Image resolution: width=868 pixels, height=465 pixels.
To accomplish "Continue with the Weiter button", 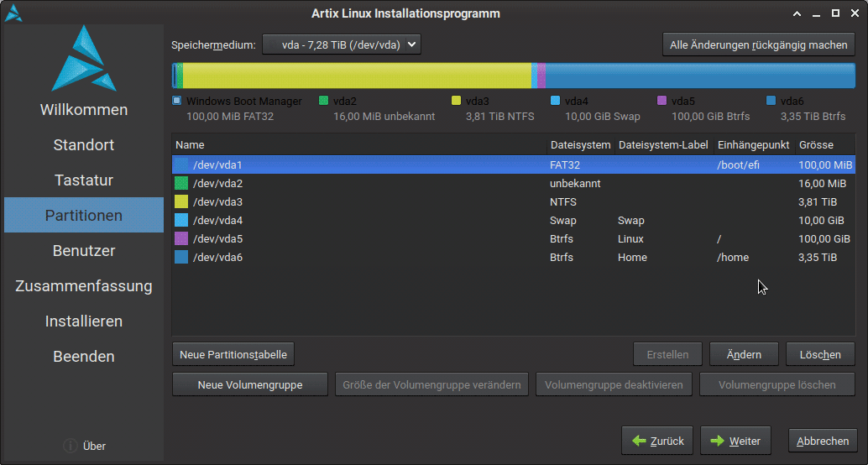I will (x=735, y=441).
